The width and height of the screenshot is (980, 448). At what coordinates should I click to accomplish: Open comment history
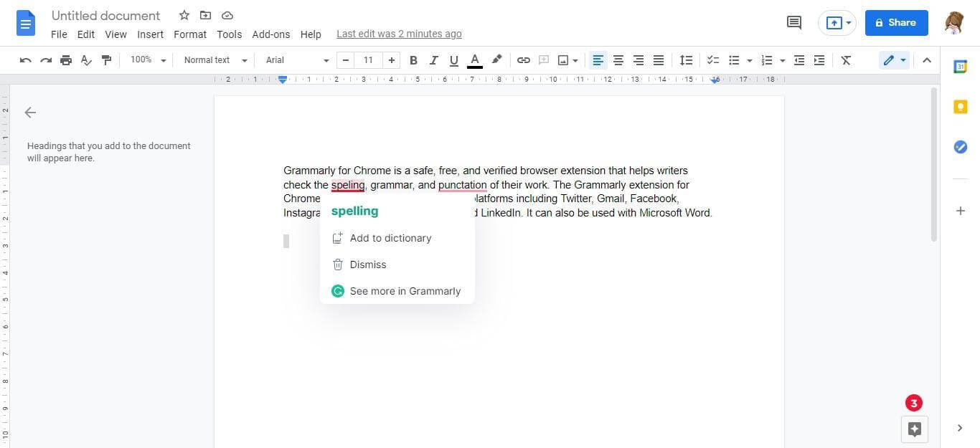794,23
